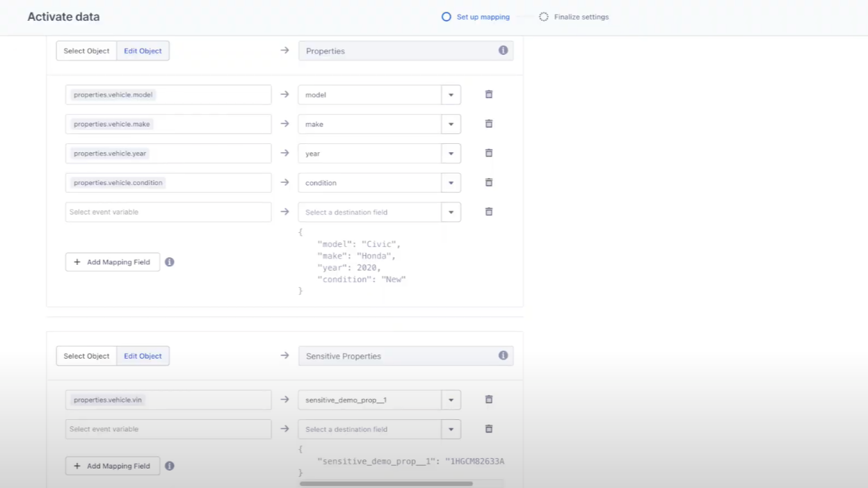The width and height of the screenshot is (868, 488).
Task: Open empty destination dropdown under Sensitive Properties
Action: click(x=451, y=429)
